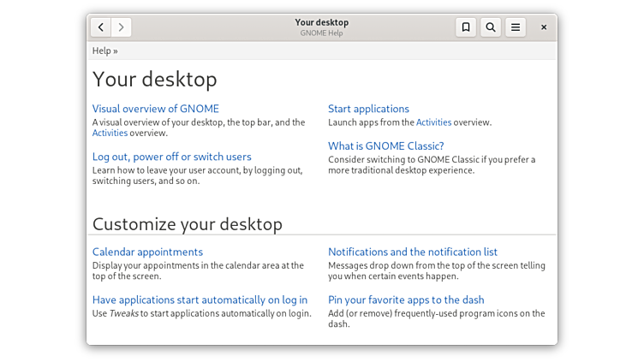Open Have applications start automatically on log in
This screenshot has height=362, width=644.
tap(200, 300)
